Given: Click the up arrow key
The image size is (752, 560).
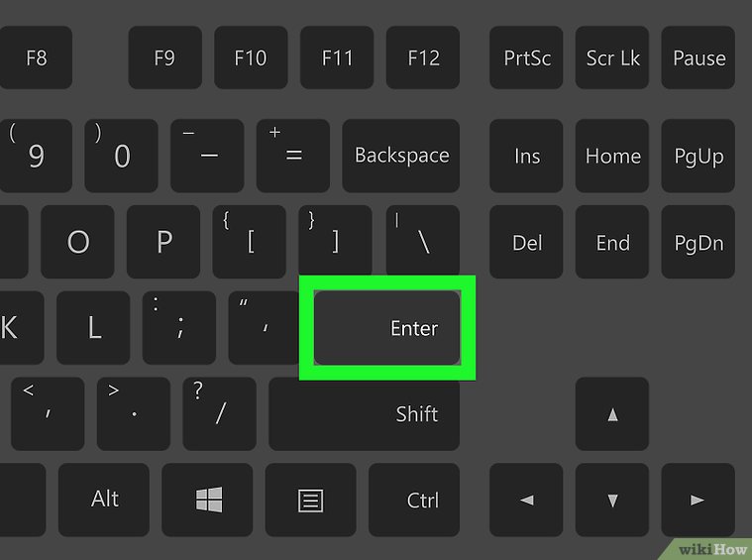Looking at the screenshot, I should coord(612,413).
